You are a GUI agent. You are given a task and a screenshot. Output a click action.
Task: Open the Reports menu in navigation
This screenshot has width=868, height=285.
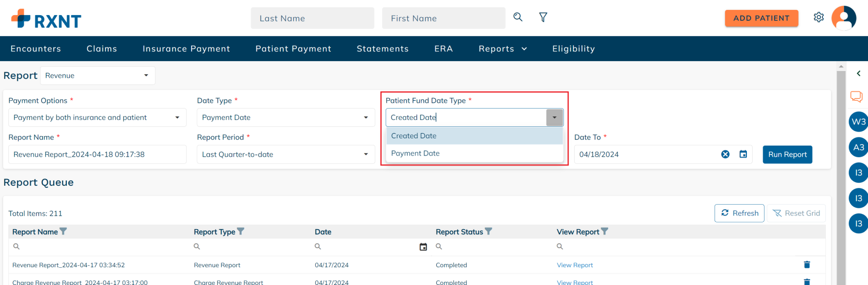coord(503,49)
